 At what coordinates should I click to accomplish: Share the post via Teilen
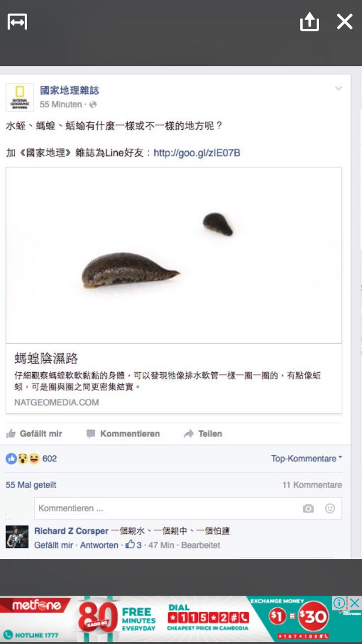[203, 434]
